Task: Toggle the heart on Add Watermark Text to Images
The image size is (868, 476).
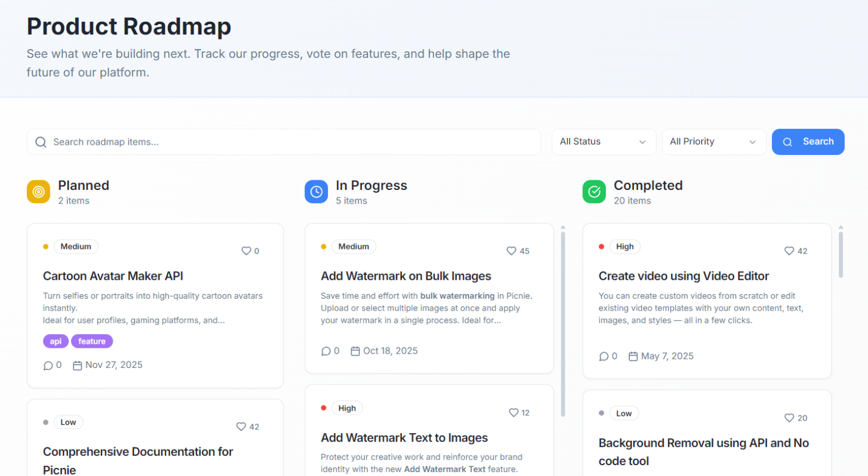Action: pyautogui.click(x=512, y=412)
